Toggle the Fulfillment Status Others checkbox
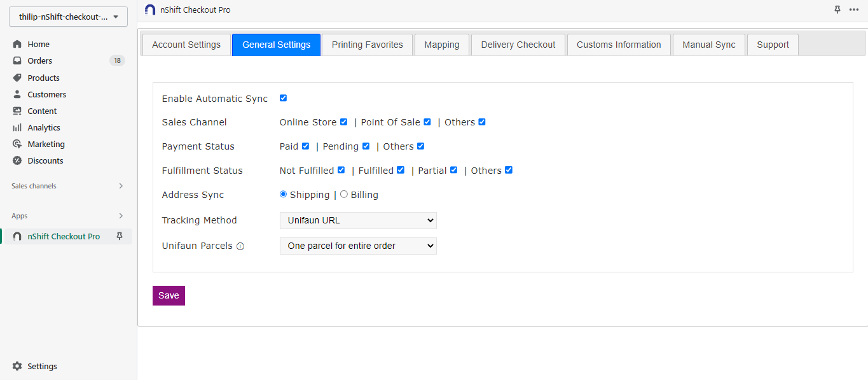 509,170
